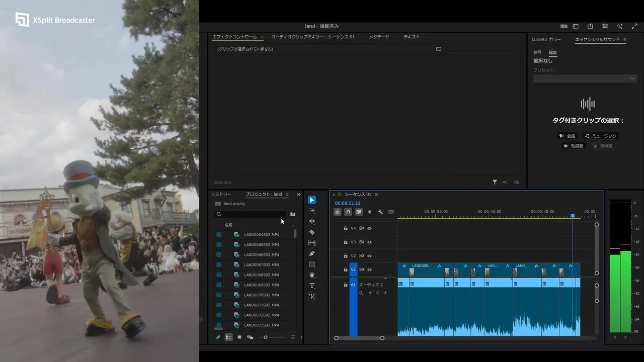The width and height of the screenshot is (644, 362).
Task: Switch to メタデータ tab
Action: click(x=379, y=37)
